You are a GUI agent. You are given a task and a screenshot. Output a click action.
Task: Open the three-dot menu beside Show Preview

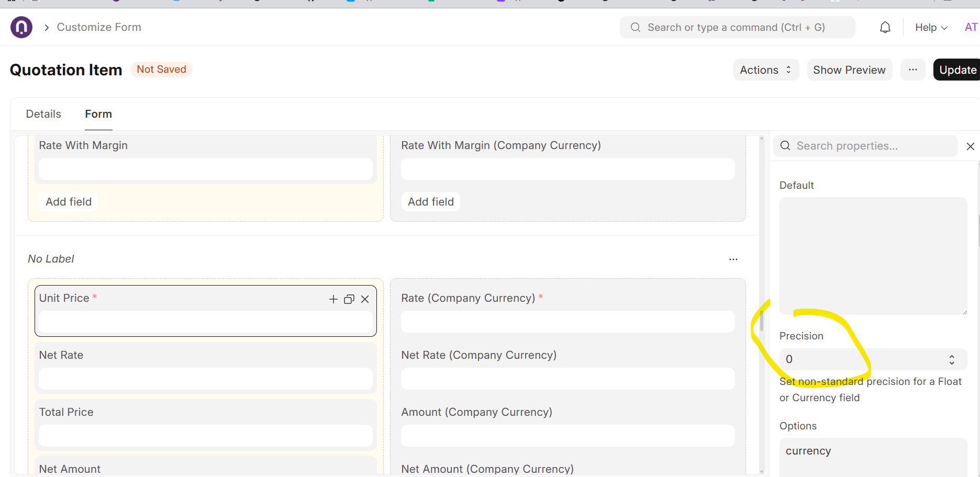(912, 70)
